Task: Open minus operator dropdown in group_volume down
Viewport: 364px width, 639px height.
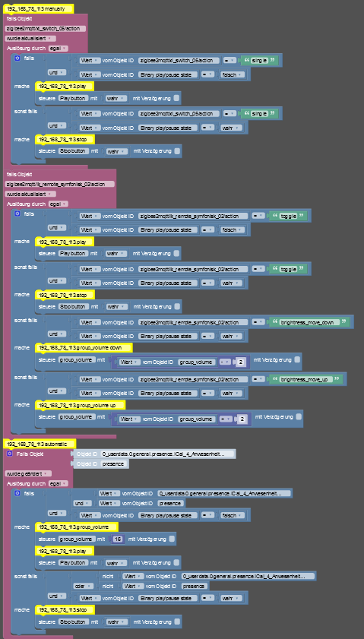Action: pyautogui.click(x=225, y=362)
